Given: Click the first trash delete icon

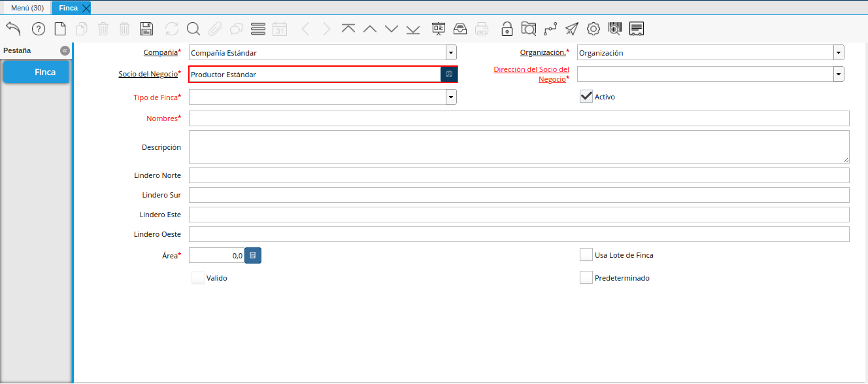Looking at the screenshot, I should (103, 29).
